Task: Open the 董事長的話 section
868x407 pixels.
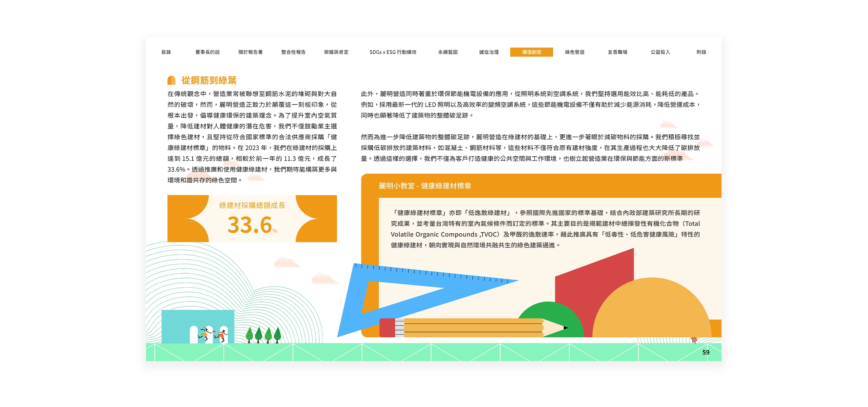Action: (207, 53)
